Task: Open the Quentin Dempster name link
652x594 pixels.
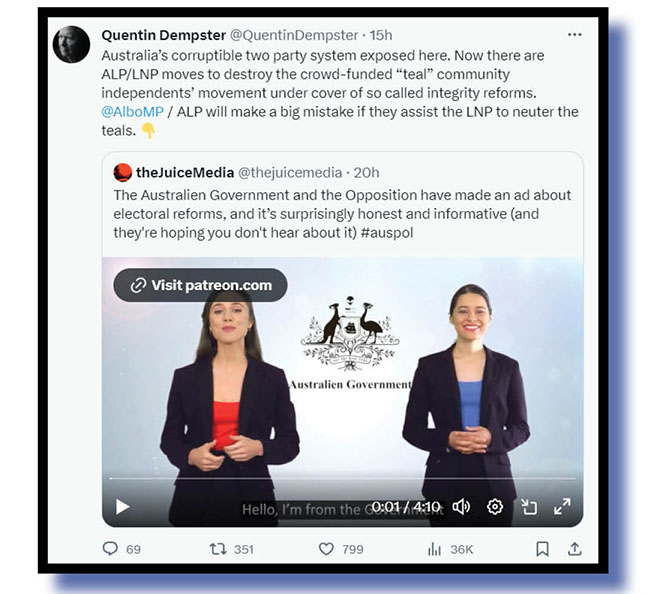Action: coord(163,35)
